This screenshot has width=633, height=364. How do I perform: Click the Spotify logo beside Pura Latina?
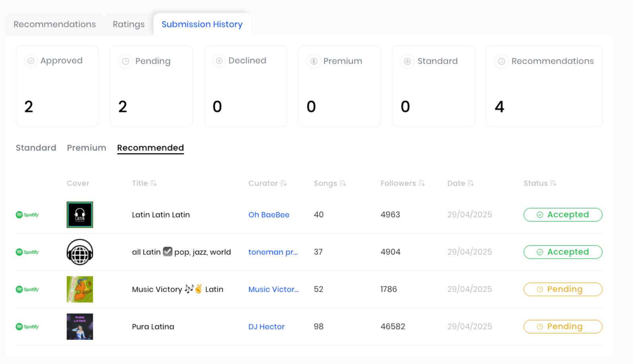click(27, 327)
